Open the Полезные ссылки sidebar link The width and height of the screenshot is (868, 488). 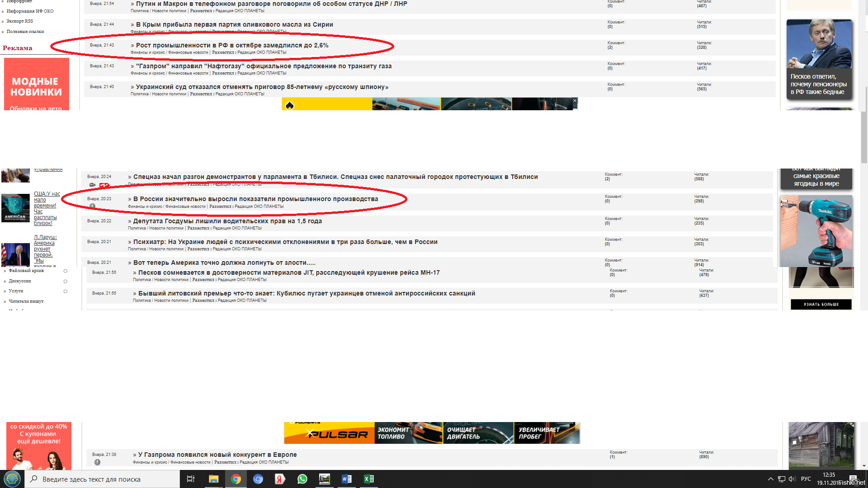pos(25,32)
